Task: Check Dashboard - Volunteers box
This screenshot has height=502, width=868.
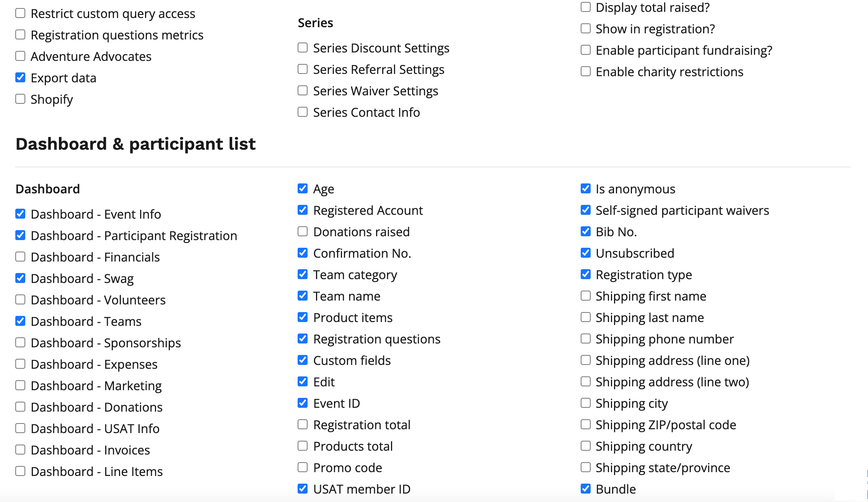Action: pos(20,300)
